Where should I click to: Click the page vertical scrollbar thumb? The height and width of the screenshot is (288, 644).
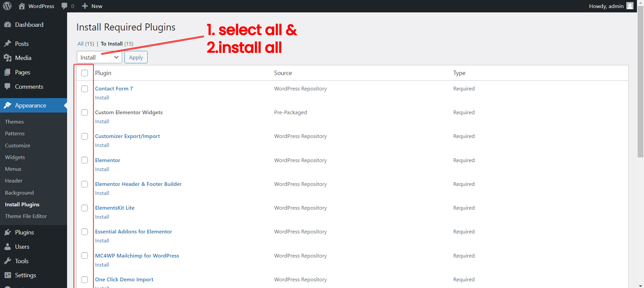tap(640, 82)
